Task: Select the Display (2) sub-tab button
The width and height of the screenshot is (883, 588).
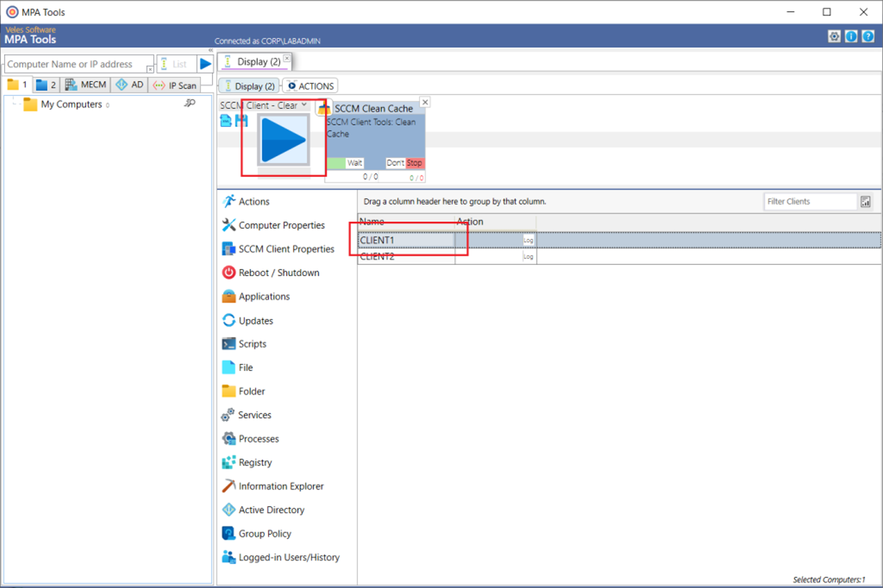Action: (249, 86)
